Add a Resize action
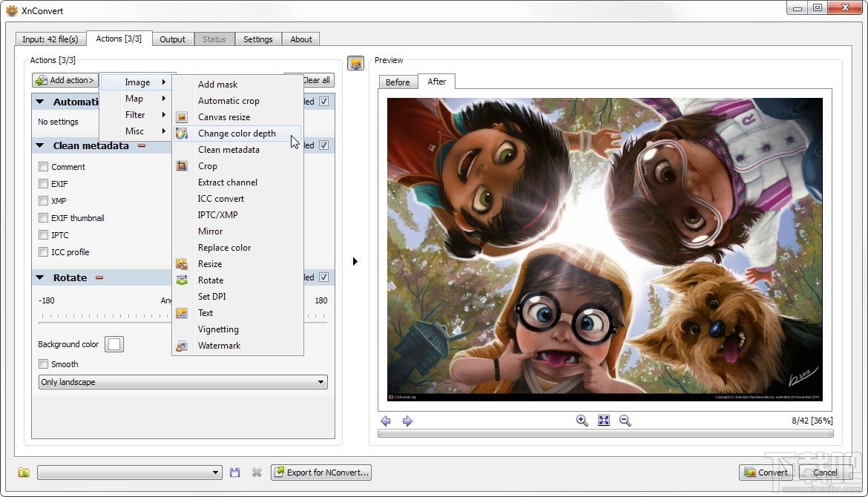This screenshot has width=868, height=497. [x=210, y=263]
